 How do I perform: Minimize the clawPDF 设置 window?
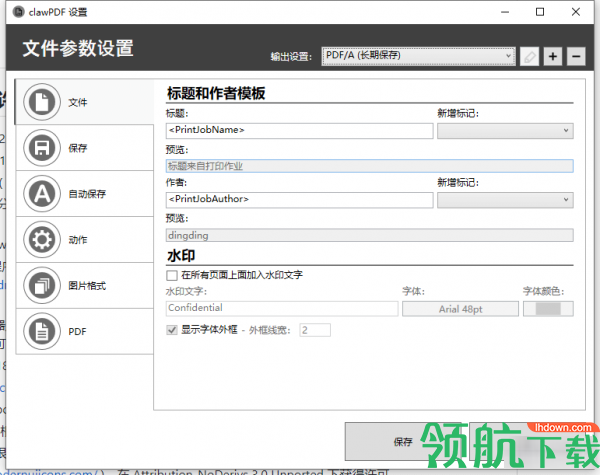pos(505,12)
